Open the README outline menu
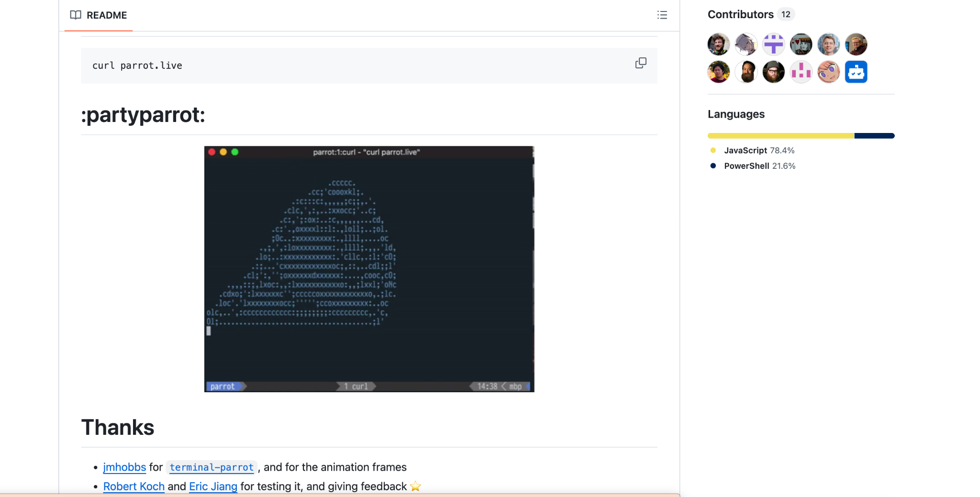The height and width of the screenshot is (497, 980). pyautogui.click(x=662, y=15)
